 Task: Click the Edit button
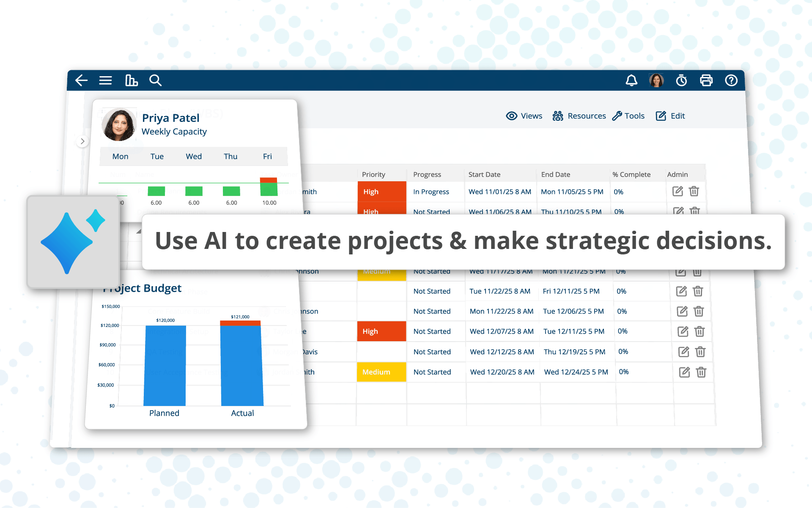(x=670, y=116)
